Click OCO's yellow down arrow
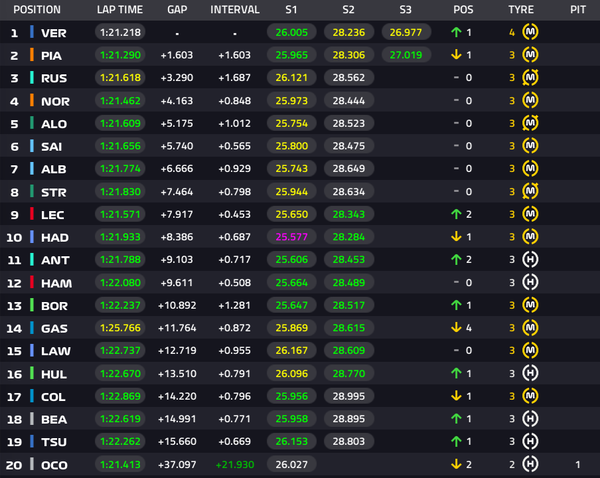Image resolution: width=600 pixels, height=478 pixels. pos(456,464)
